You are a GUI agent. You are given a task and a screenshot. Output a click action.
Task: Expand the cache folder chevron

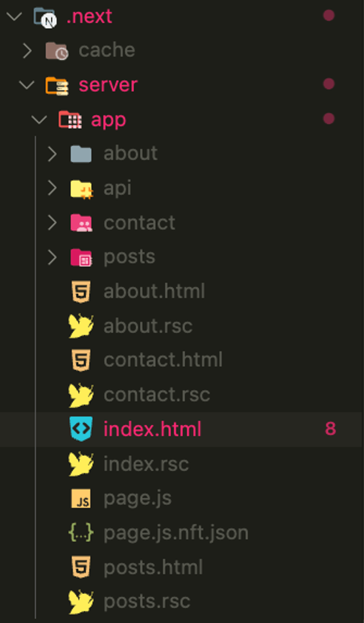tap(27, 51)
